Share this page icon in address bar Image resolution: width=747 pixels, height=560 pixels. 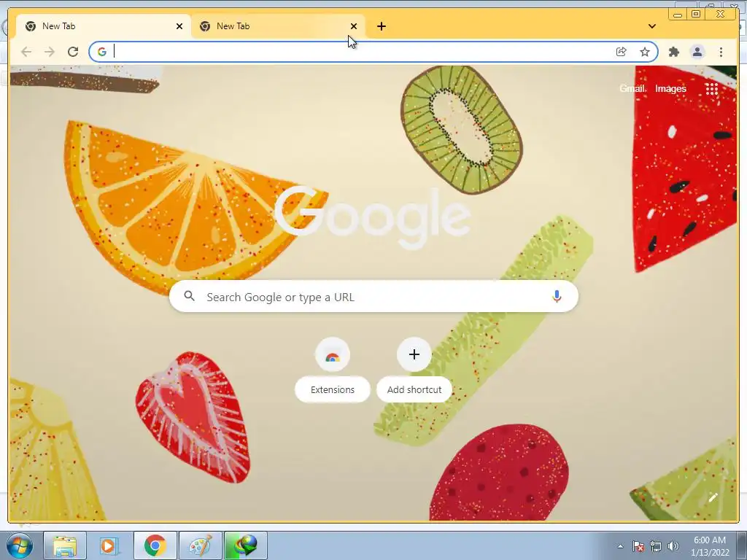click(622, 52)
